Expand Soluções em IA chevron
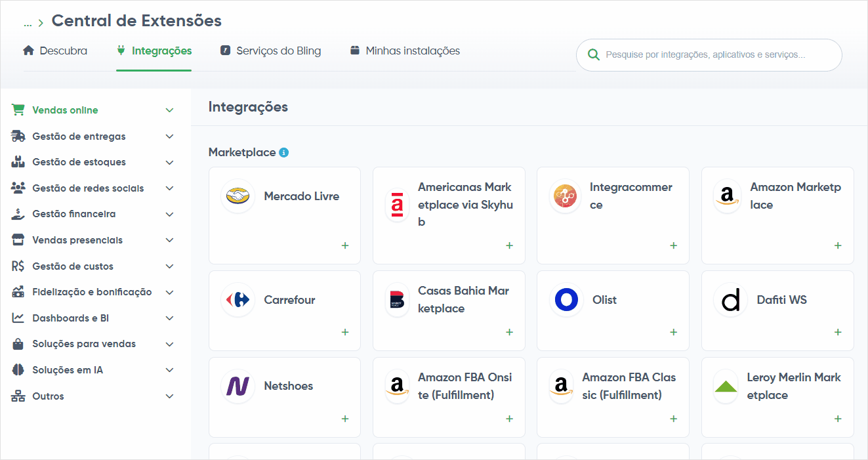The width and height of the screenshot is (868, 460). point(170,370)
